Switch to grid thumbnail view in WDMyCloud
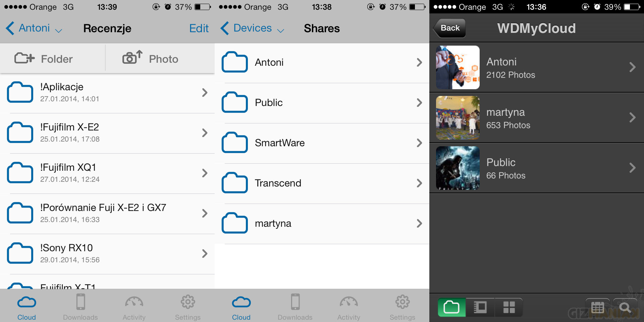 click(509, 307)
